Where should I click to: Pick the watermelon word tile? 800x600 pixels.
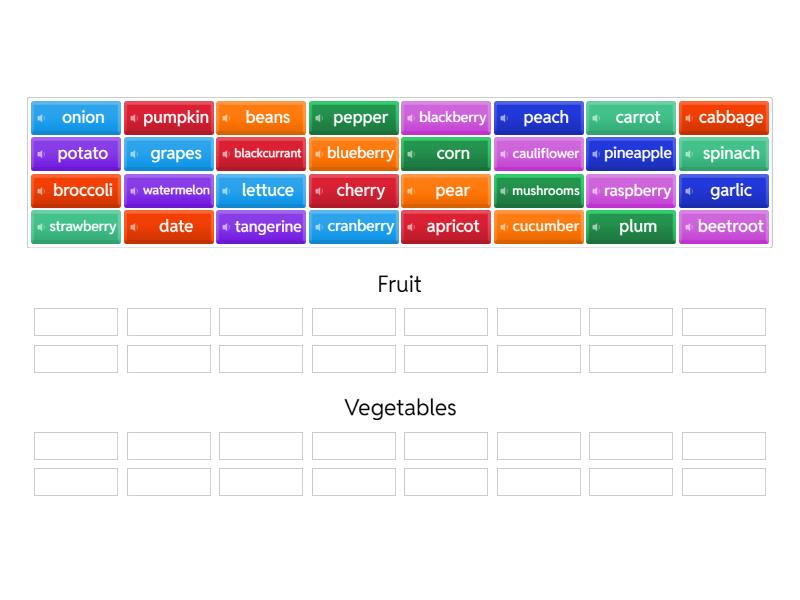pyautogui.click(x=169, y=191)
